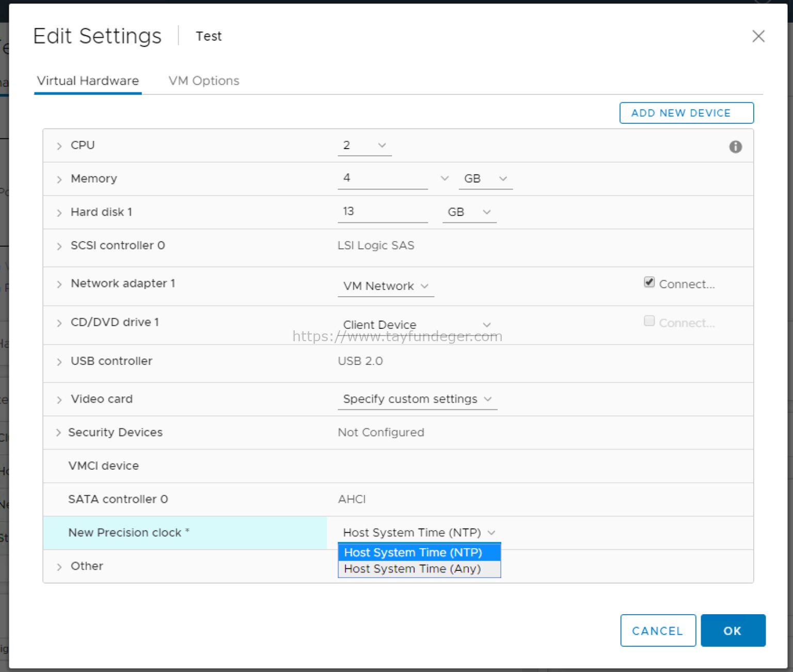Image resolution: width=793 pixels, height=672 pixels.
Task: Edit the Hard disk 1 size field
Action: coord(382,211)
